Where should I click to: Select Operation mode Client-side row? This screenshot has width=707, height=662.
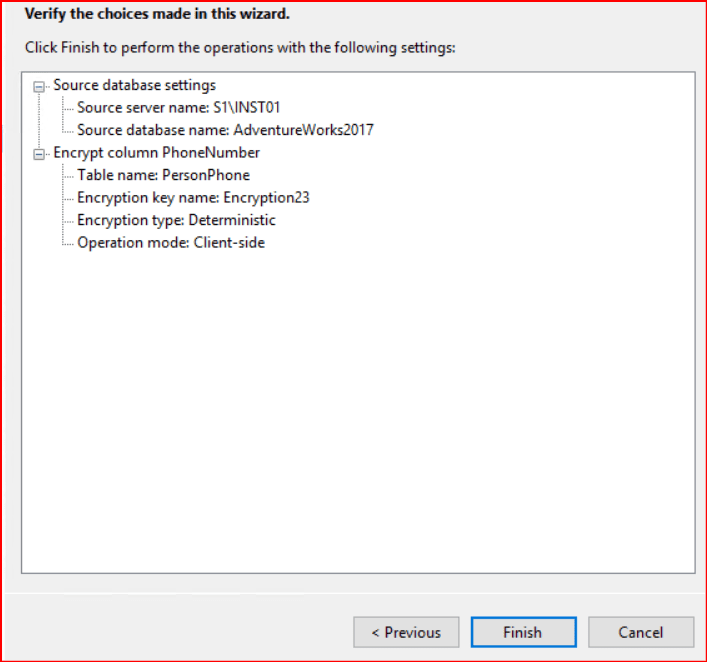[171, 242]
